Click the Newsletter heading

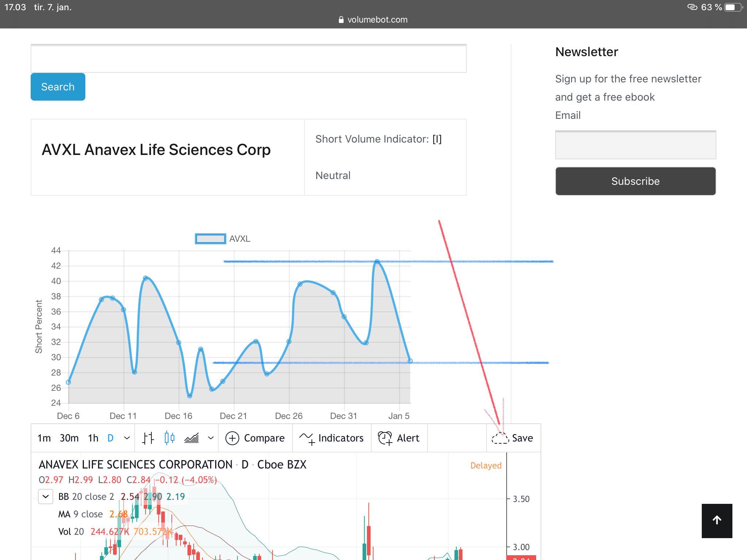[587, 52]
